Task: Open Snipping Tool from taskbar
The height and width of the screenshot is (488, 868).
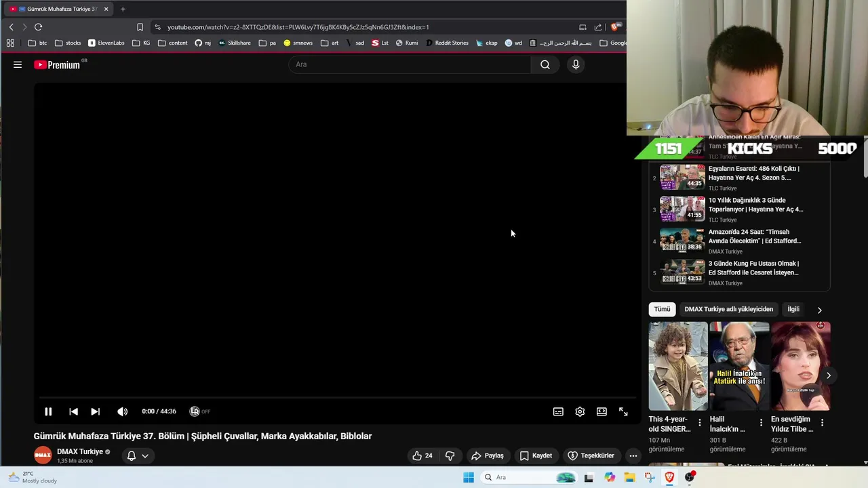Action: click(650, 477)
